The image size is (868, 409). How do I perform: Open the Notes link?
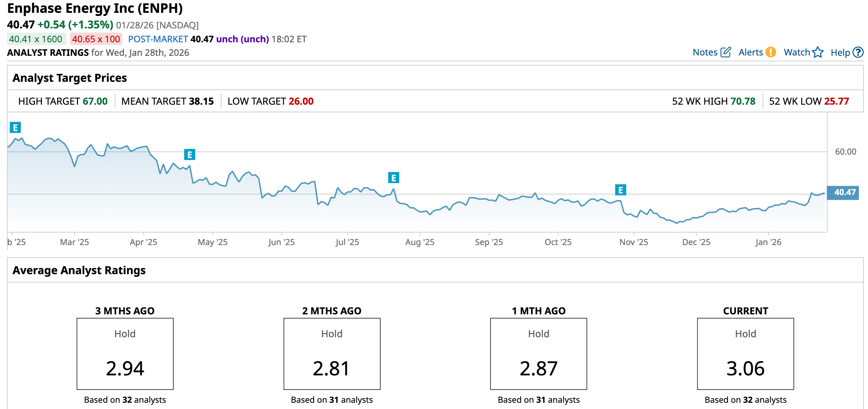(x=705, y=52)
